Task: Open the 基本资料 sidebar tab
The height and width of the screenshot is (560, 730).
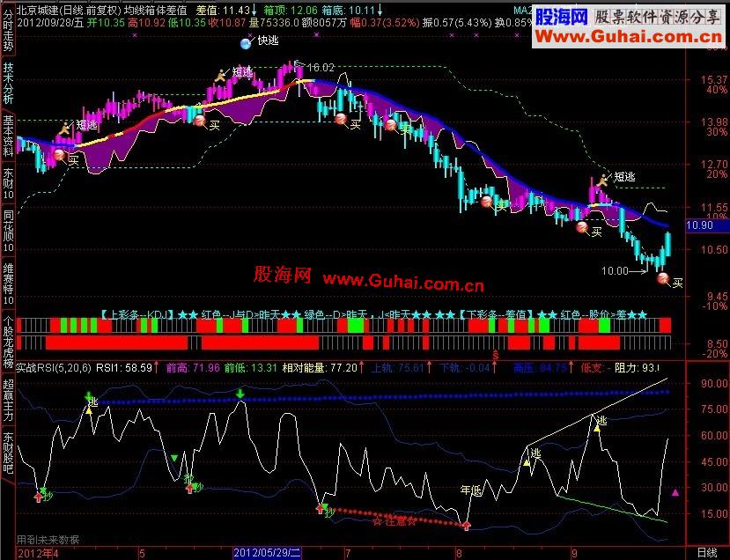Action: (8, 136)
